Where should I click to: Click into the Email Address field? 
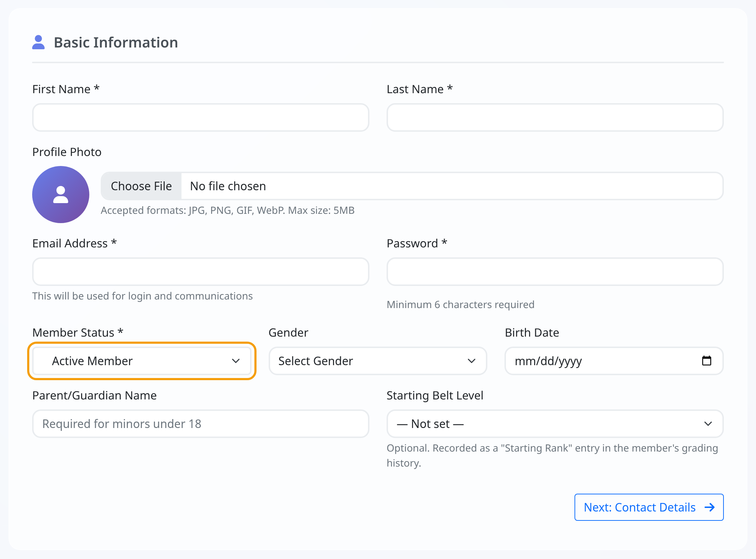point(201,272)
